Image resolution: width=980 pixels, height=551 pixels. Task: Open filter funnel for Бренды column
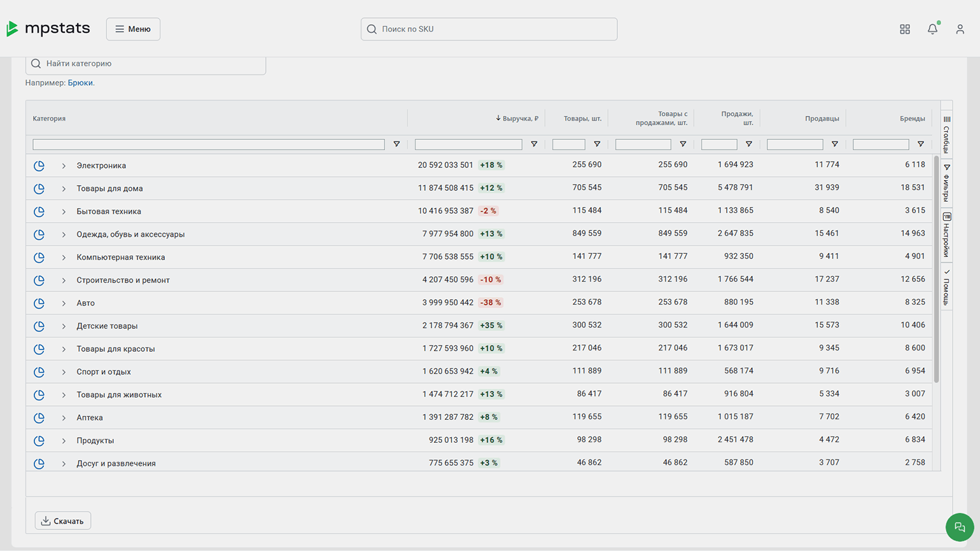click(x=920, y=144)
